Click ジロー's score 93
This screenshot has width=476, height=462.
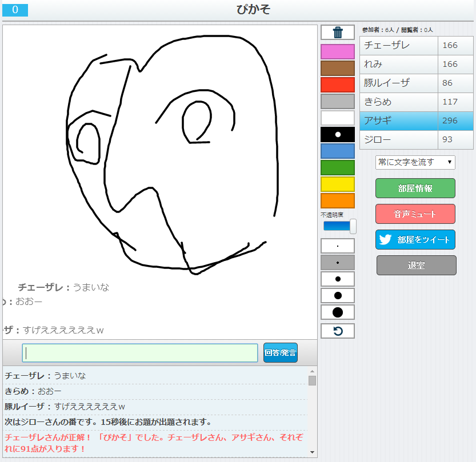coord(447,139)
